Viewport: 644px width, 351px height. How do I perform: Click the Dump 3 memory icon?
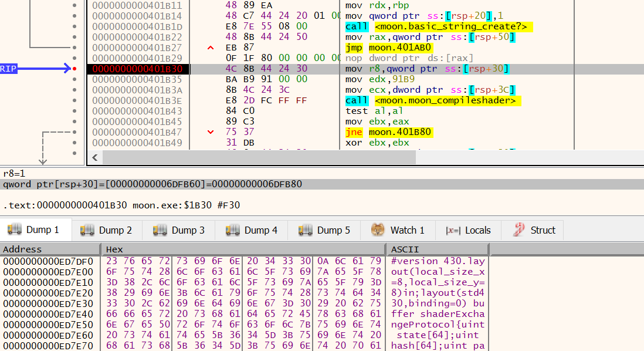tap(160, 230)
